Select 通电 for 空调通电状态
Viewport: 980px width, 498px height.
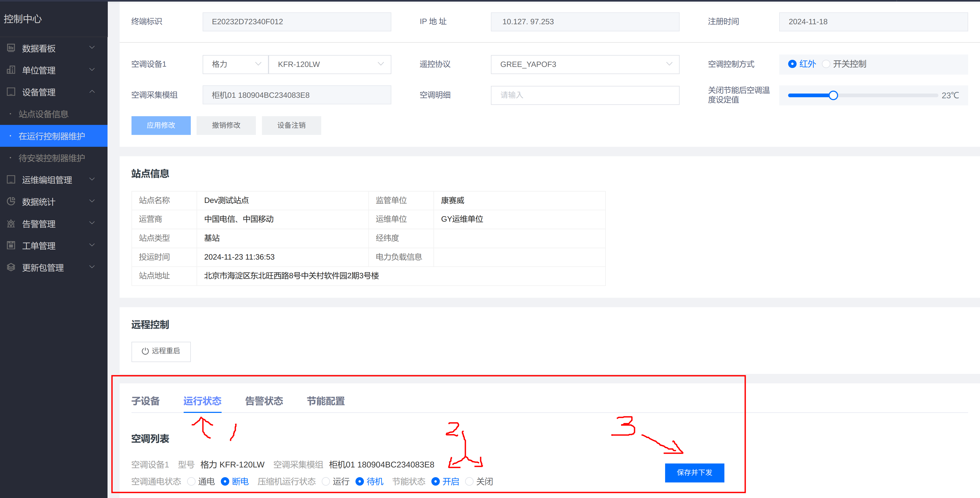191,482
